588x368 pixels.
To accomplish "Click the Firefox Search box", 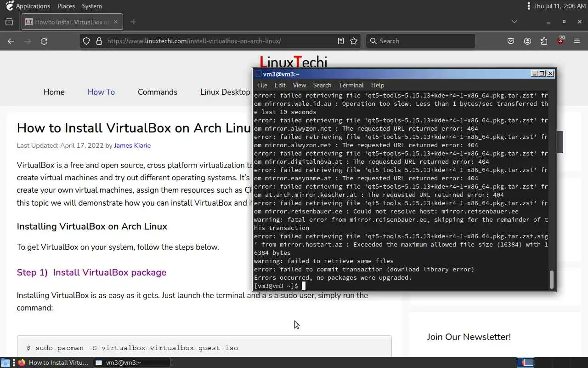I will click(421, 41).
